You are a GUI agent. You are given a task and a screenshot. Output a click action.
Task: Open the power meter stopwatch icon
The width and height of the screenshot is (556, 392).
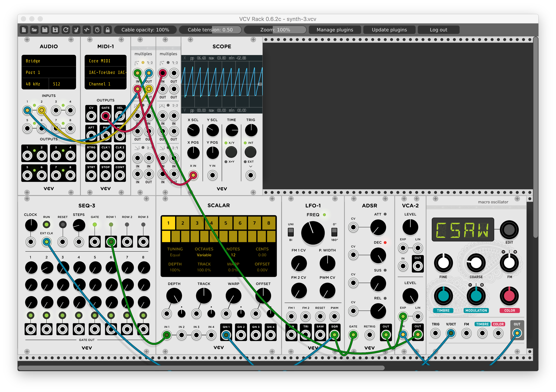[97, 30]
